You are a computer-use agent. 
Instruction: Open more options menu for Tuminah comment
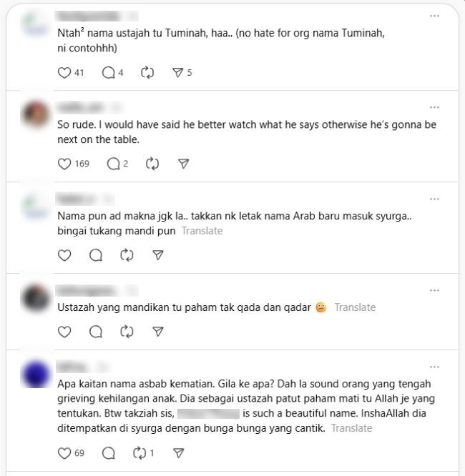434,16
